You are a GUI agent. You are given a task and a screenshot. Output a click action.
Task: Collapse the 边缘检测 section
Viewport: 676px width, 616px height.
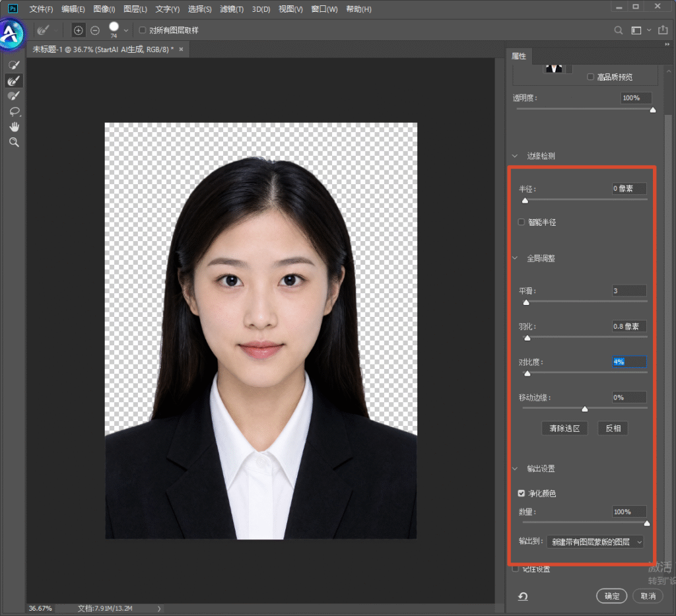(x=515, y=156)
